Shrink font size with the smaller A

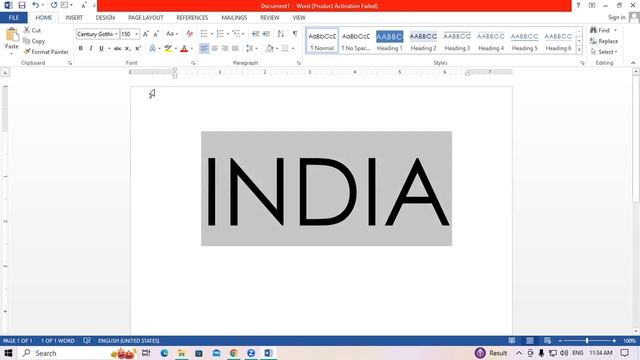(x=156, y=34)
